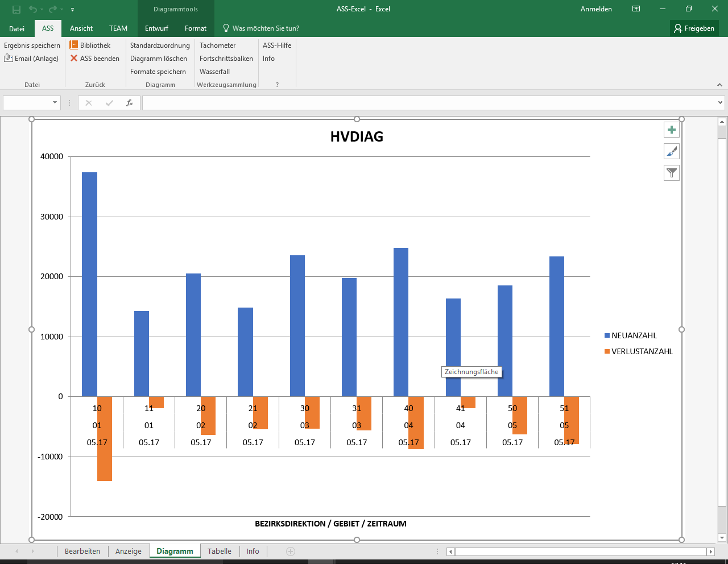Open chart elements plus button

pos(672,130)
